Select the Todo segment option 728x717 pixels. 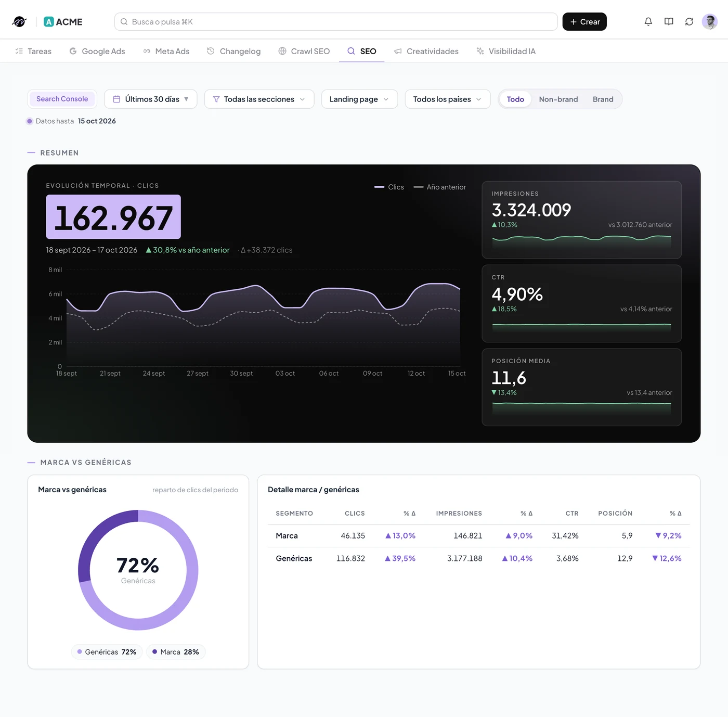click(515, 99)
